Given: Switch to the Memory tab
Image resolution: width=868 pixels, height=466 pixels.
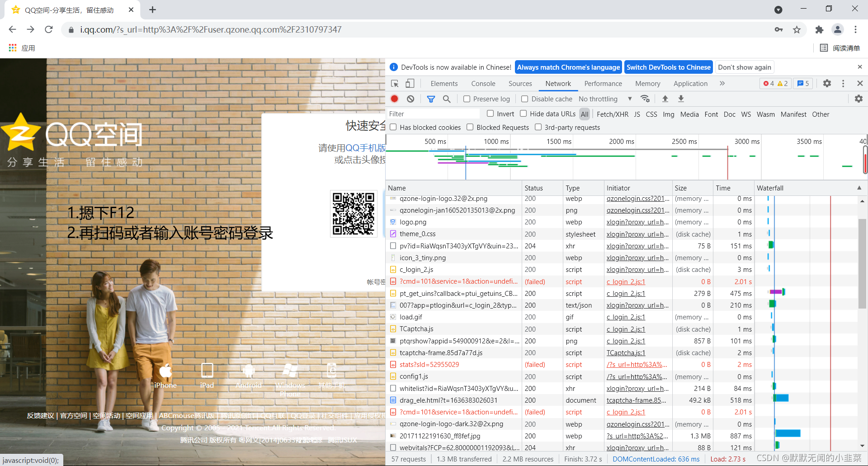Looking at the screenshot, I should pos(647,84).
